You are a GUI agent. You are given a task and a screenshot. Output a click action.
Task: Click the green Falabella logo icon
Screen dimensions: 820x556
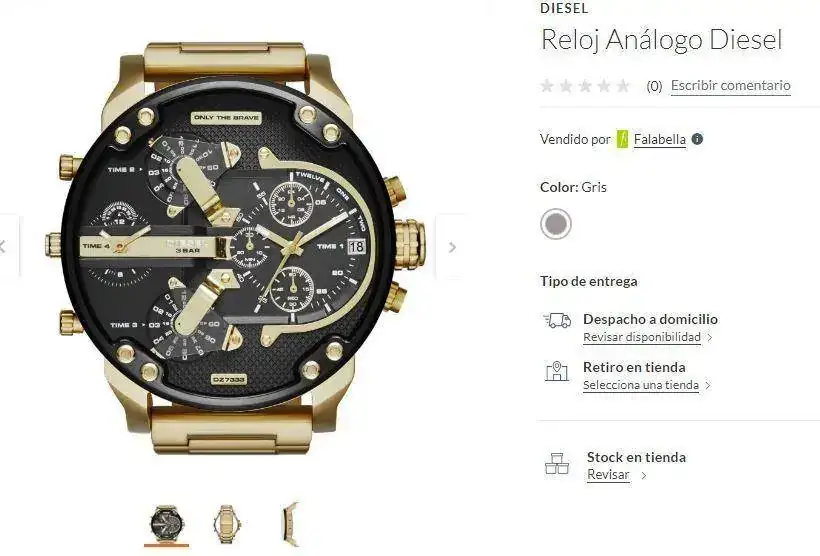click(x=622, y=139)
